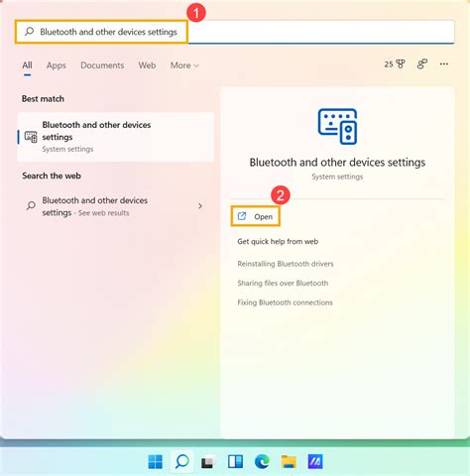The width and height of the screenshot is (470, 476).
Task: Open Sharing files over Bluetooth help link
Action: pos(283,283)
